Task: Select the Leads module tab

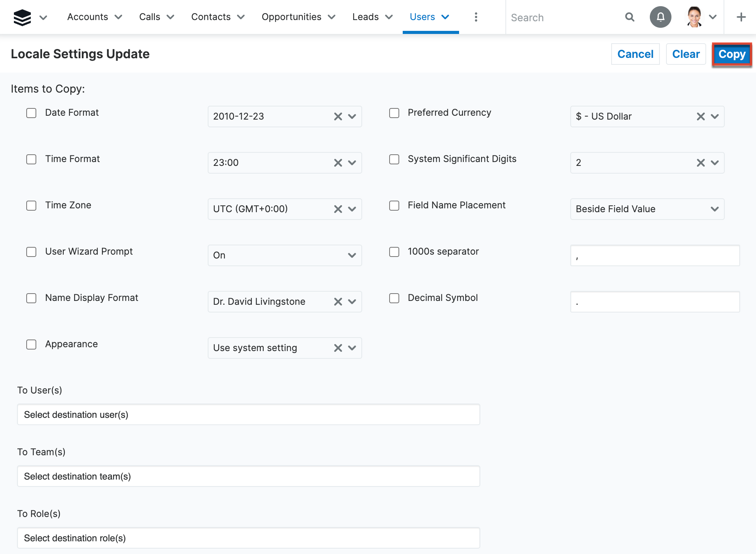Action: click(x=365, y=17)
